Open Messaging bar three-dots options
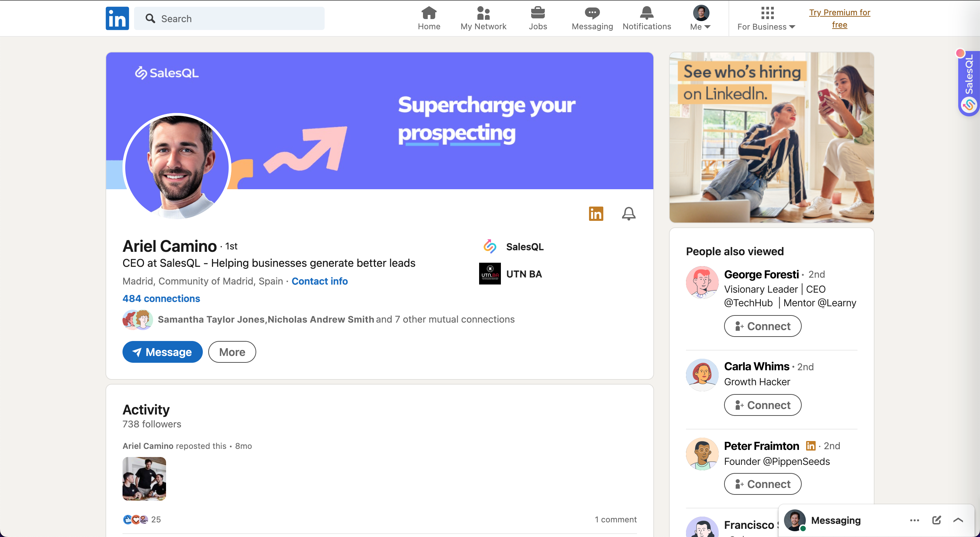 click(915, 520)
